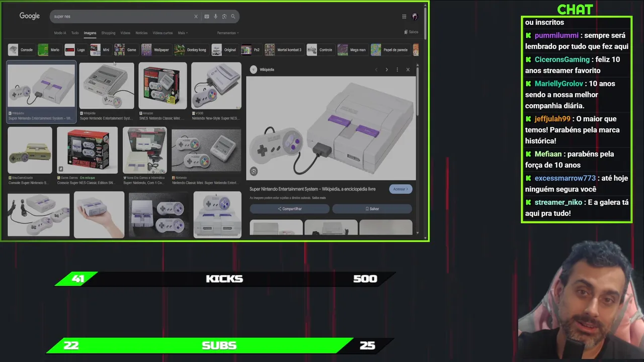This screenshot has width=644, height=362.
Task: Click the preview panel vertical scrollbar
Action: point(418,90)
